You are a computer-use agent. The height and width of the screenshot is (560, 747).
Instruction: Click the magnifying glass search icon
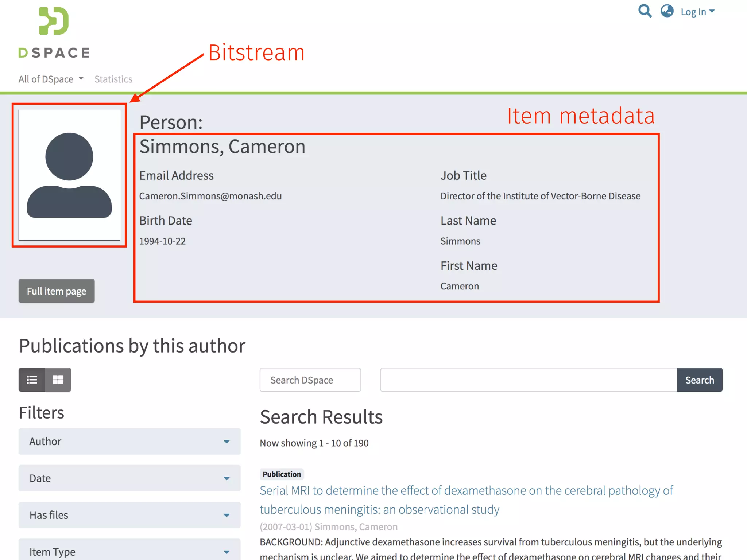[645, 11]
